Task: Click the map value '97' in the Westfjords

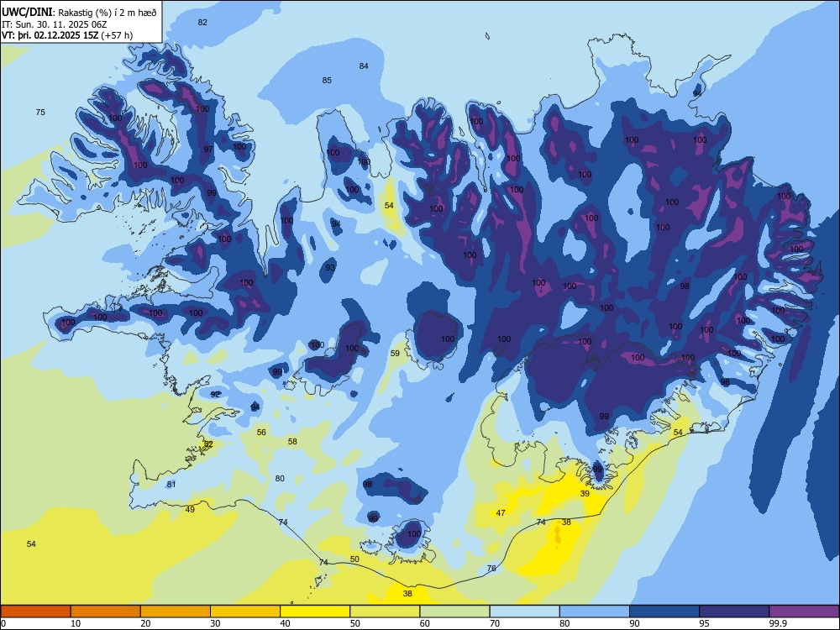Action: coord(208,149)
